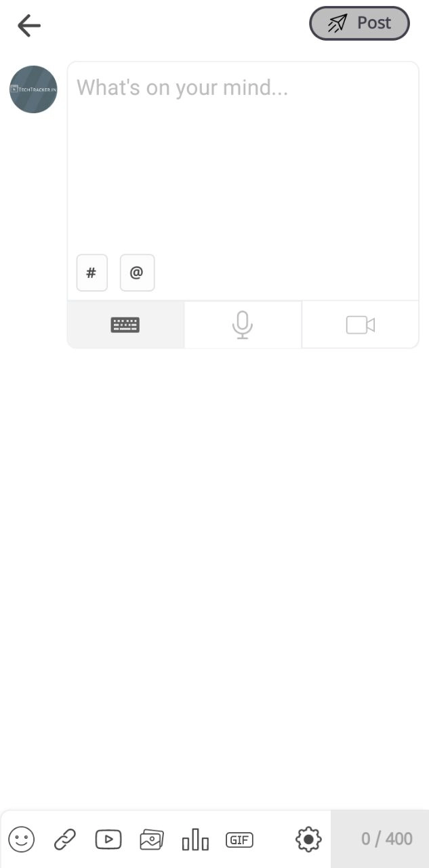Switch to keyboard text input tab
Screen dimensions: 429x868
(x=125, y=325)
